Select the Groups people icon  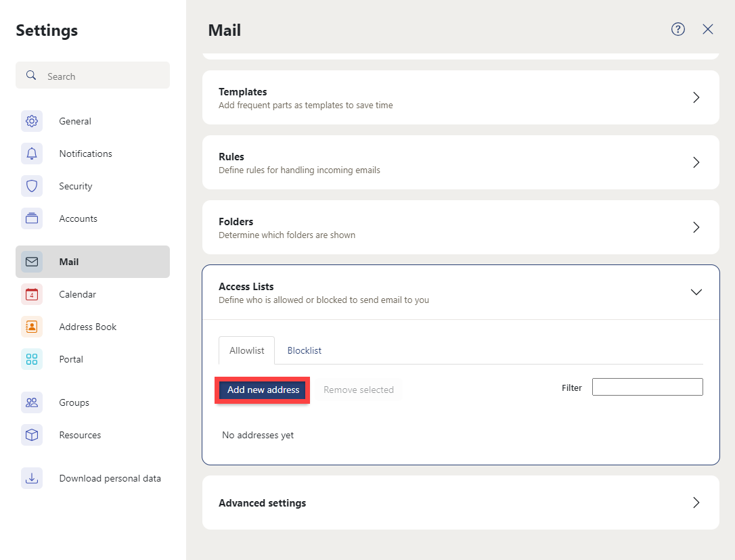(x=32, y=402)
